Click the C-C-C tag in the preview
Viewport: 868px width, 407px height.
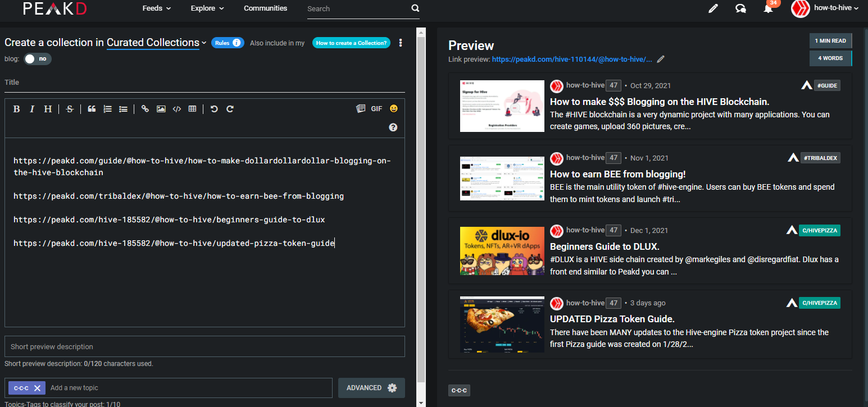click(x=459, y=390)
